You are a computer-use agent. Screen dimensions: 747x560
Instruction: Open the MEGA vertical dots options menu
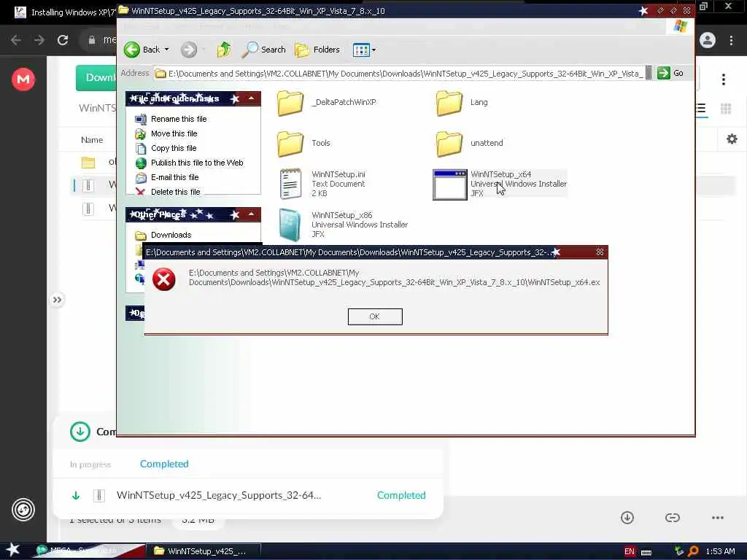[x=724, y=79]
